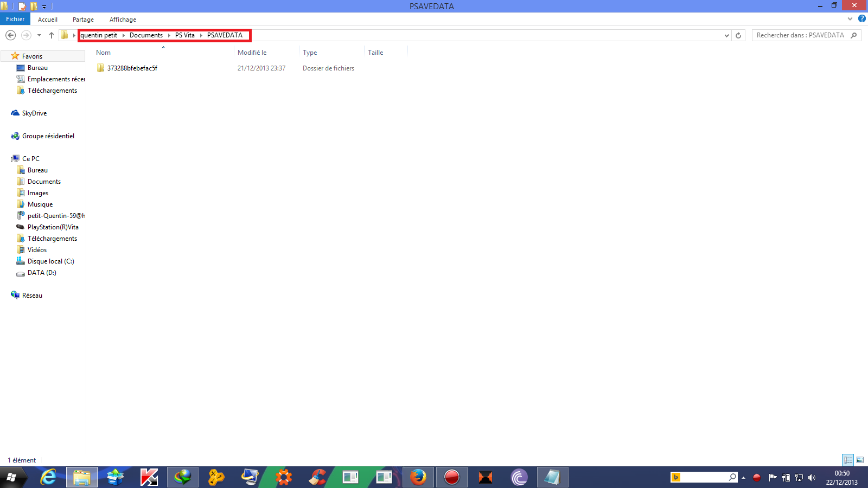Open 'Disque local (C:)' drive
Screen dimensions: 868x488
(x=50, y=261)
